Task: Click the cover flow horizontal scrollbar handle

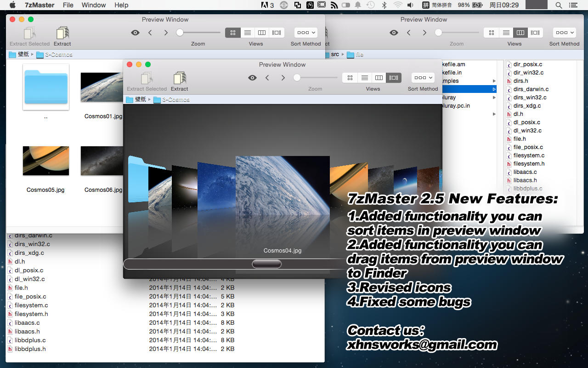Action: coord(266,264)
